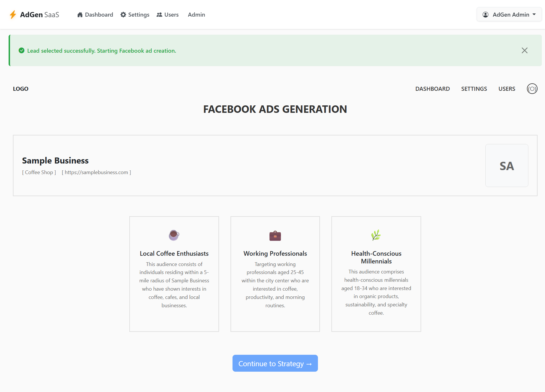This screenshot has width=545, height=392.
Task: Click the Health-Conscious Millennials description text
Action: point(376,292)
